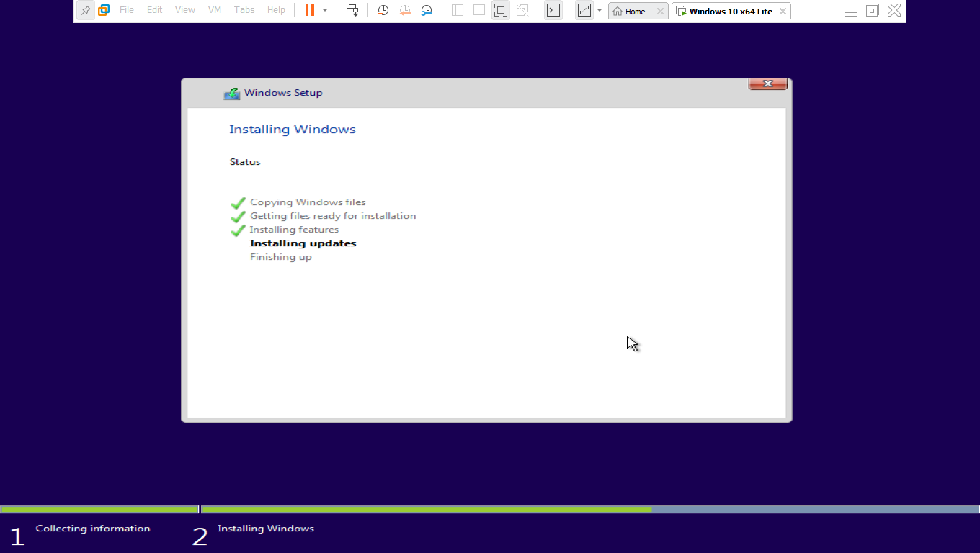Restore down the VMware full screen
Screen dimensions: 980x553
coord(873,10)
